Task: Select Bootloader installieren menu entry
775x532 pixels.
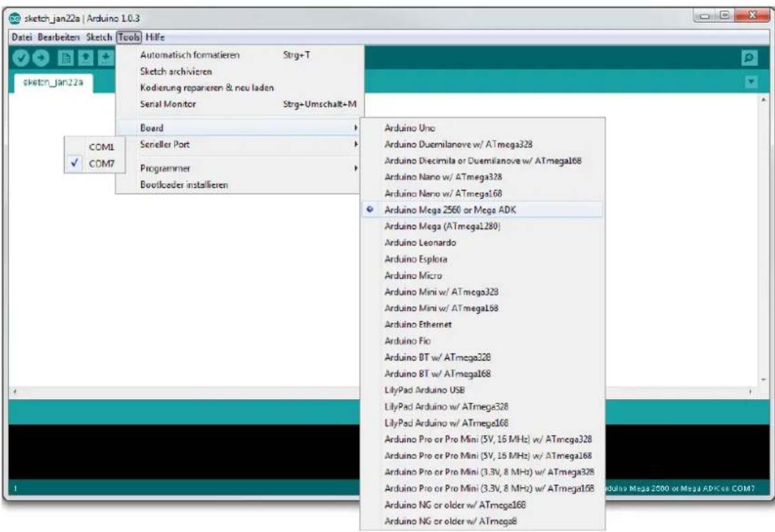Action: point(240,184)
